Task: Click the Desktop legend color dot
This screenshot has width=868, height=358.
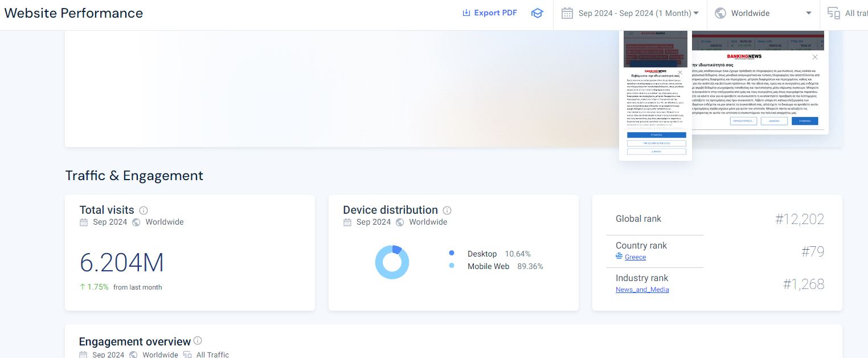Action: 452,253
